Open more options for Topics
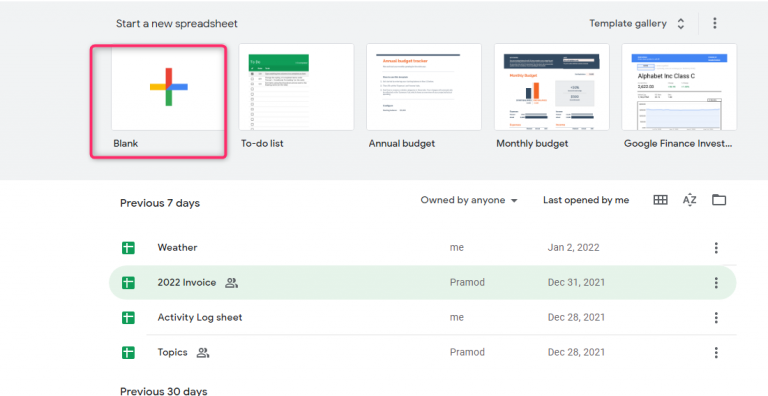The width and height of the screenshot is (768, 396). coord(716,352)
